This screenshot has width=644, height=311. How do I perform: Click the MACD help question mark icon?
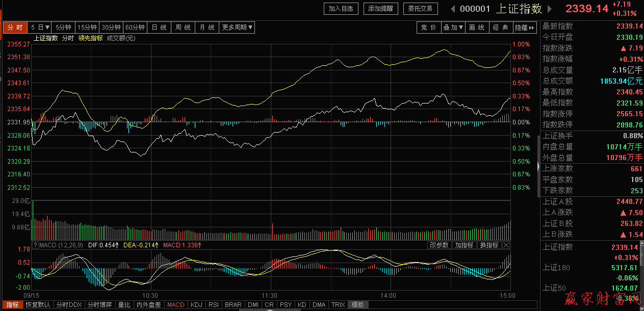(35, 245)
